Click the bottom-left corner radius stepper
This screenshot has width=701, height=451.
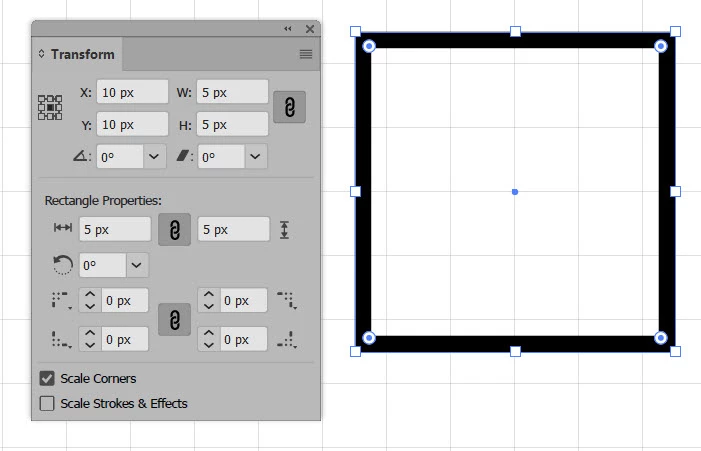click(x=90, y=339)
